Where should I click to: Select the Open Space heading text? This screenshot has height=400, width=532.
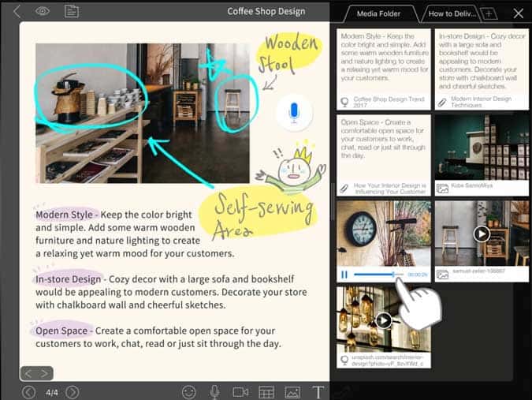pos(61,331)
